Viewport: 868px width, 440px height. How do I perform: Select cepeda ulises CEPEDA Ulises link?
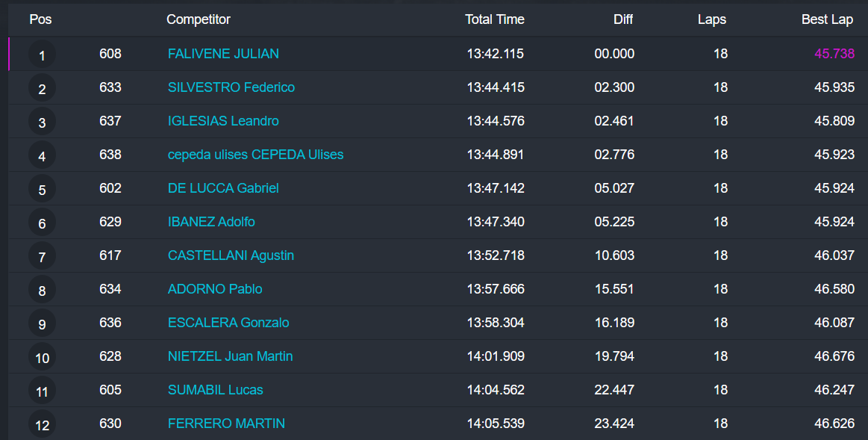point(255,155)
